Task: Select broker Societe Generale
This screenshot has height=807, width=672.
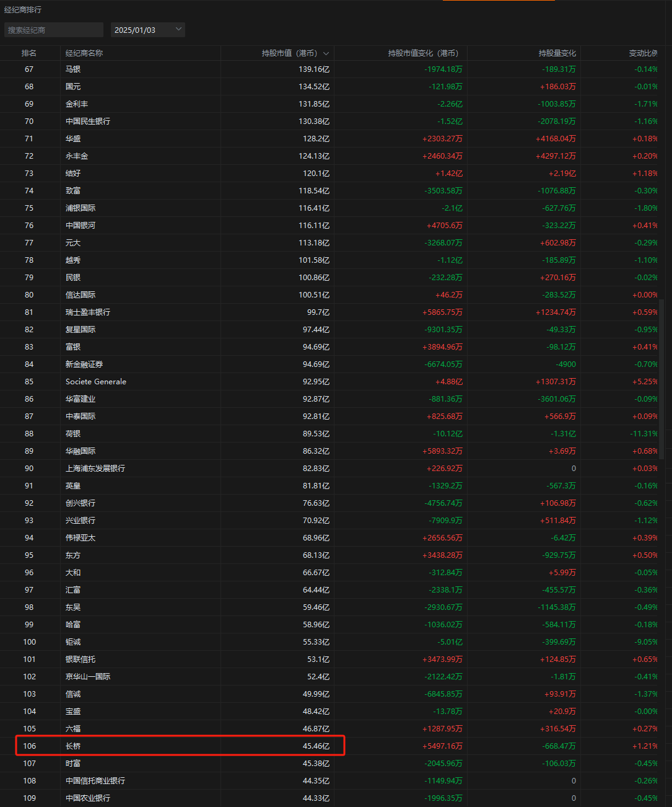Action: [x=96, y=382]
